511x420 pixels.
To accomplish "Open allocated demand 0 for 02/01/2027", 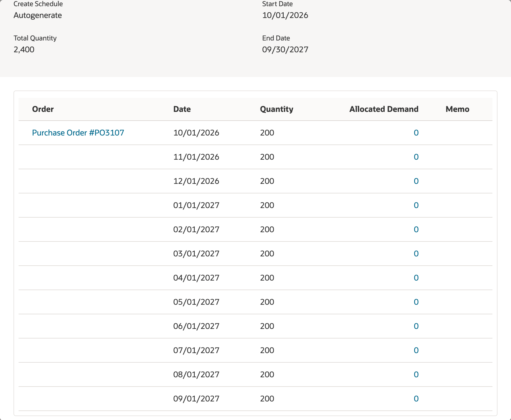I will 416,229.
